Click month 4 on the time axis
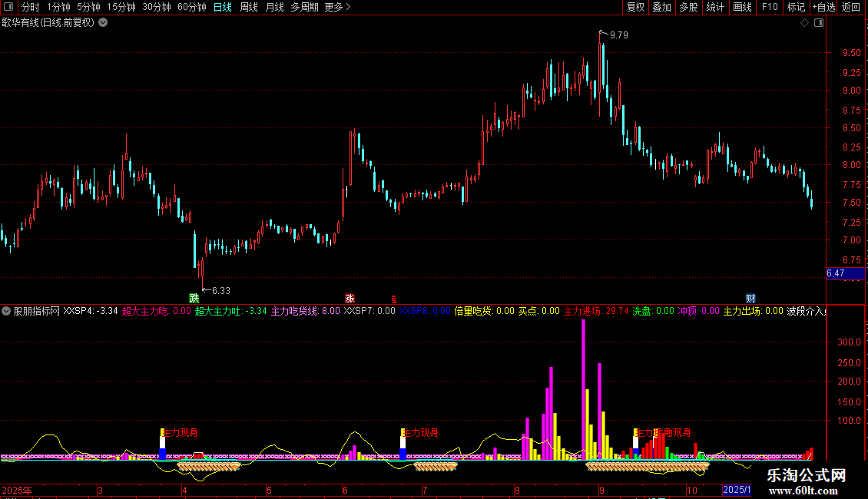The width and height of the screenshot is (868, 499). [184, 490]
